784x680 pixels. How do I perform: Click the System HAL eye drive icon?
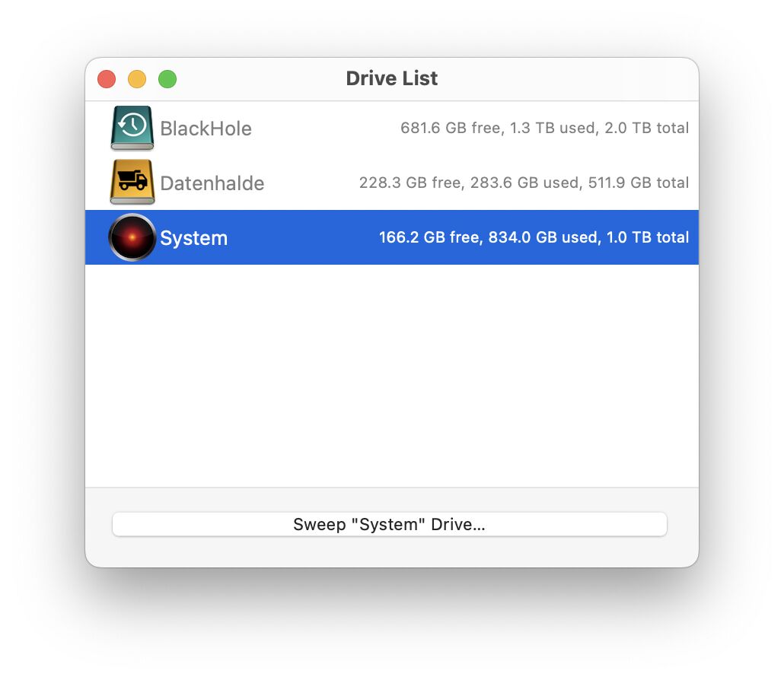pyautogui.click(x=132, y=237)
